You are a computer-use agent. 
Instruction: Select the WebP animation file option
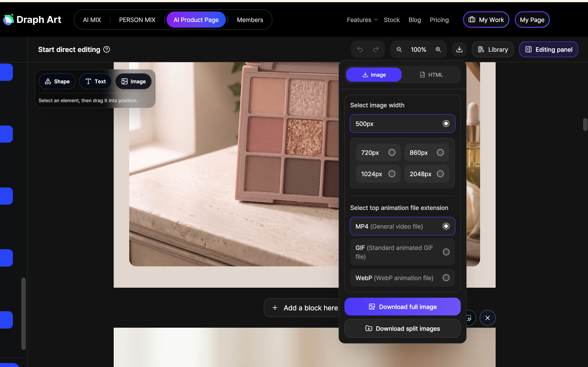pyautogui.click(x=402, y=278)
